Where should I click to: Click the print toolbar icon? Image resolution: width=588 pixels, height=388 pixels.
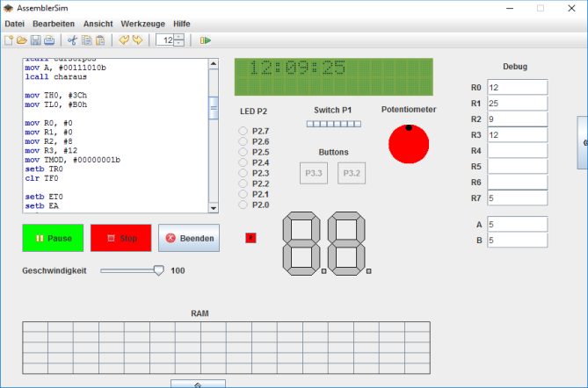pyautogui.click(x=49, y=40)
